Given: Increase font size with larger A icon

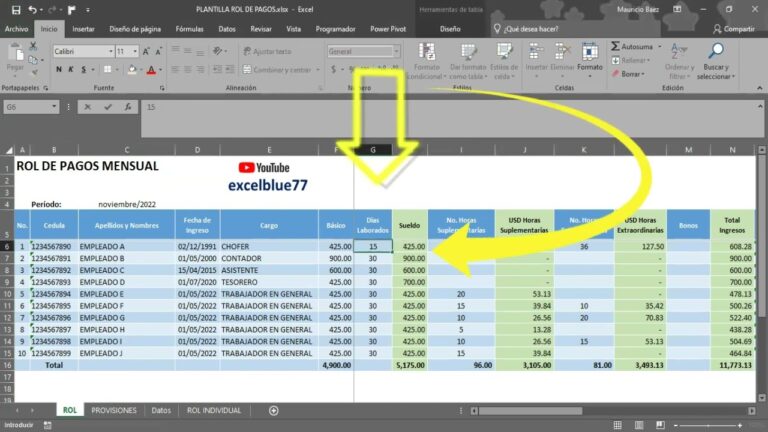Looking at the screenshot, I should coord(145,51).
